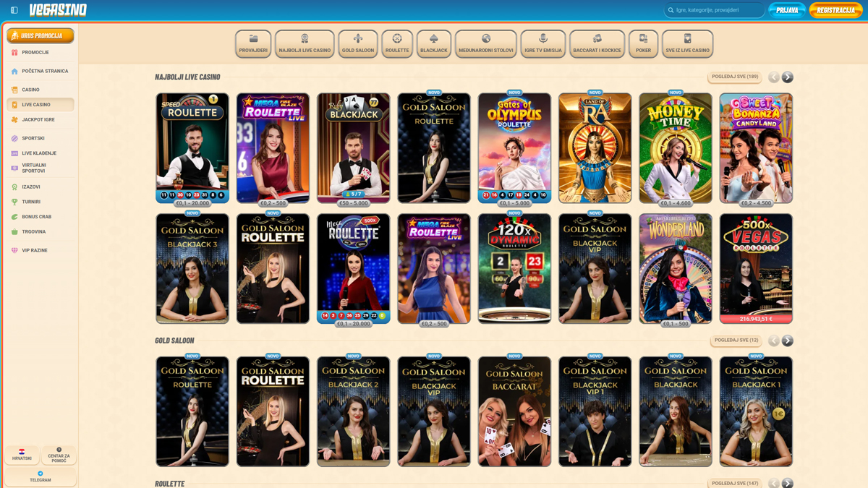This screenshot has height=488, width=868.
Task: Switch to the Blackjack category tab
Action: (x=434, y=43)
